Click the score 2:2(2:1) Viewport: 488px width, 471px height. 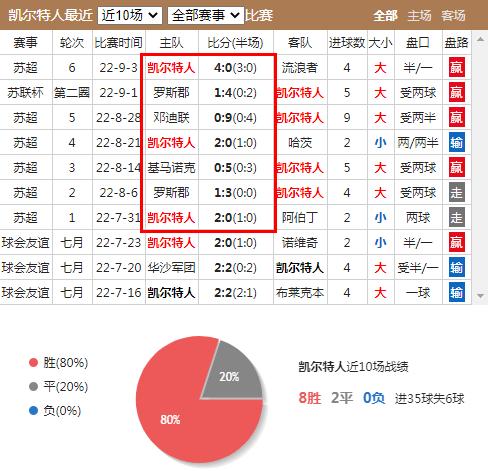point(235,292)
